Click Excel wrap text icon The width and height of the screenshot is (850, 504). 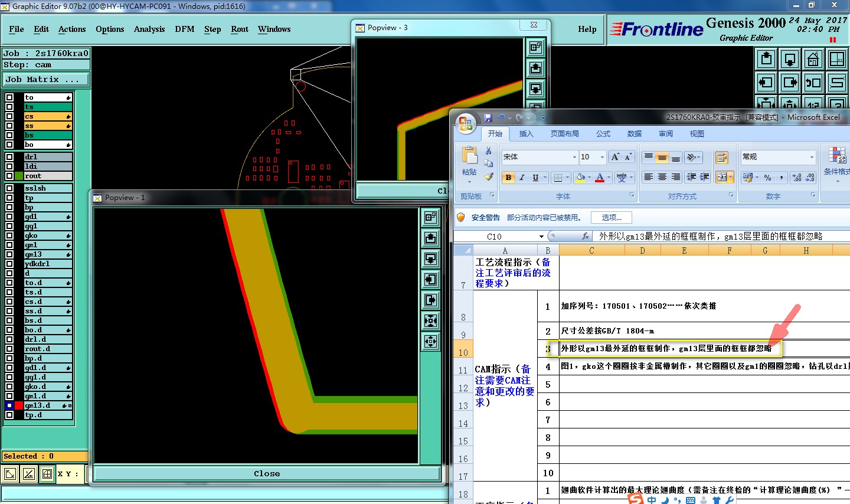point(721,157)
